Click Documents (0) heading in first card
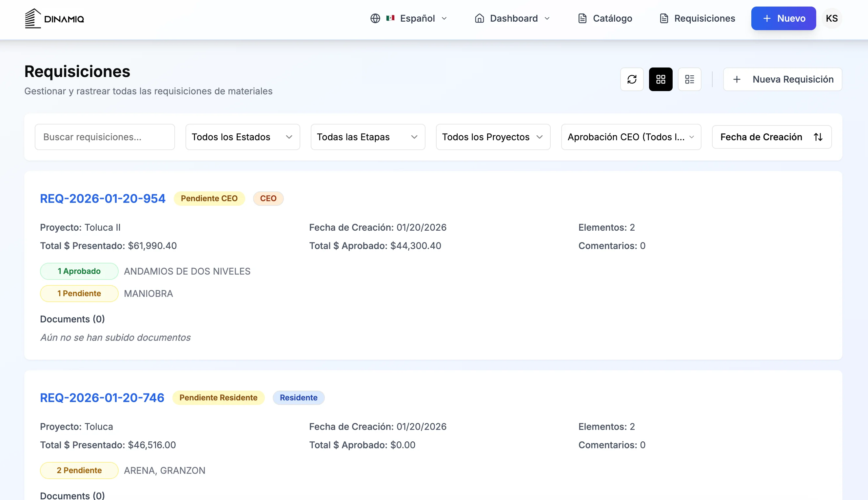868x500 pixels. pos(72,319)
